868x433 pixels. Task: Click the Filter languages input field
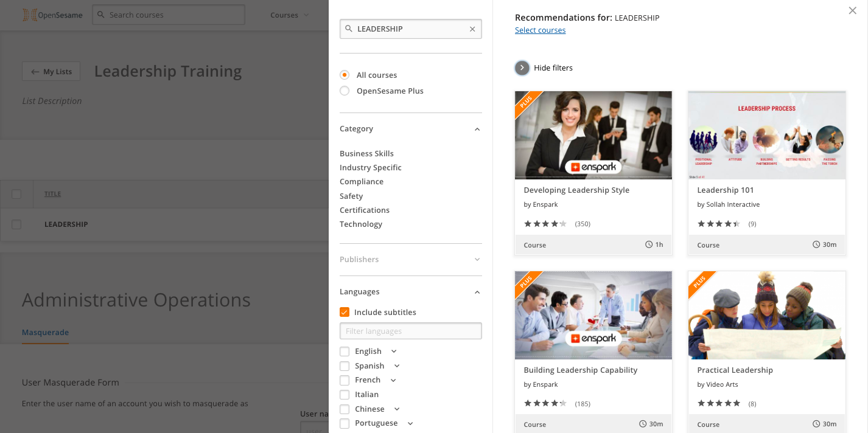coord(411,331)
